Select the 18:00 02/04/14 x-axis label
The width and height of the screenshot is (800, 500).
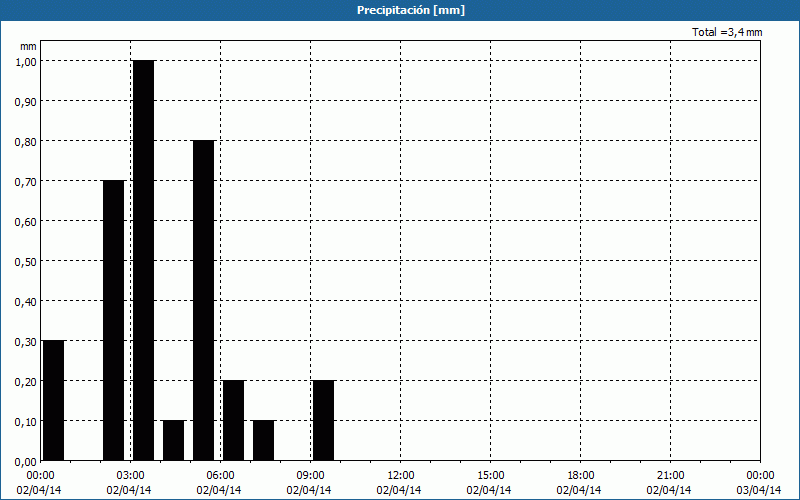pos(580,483)
